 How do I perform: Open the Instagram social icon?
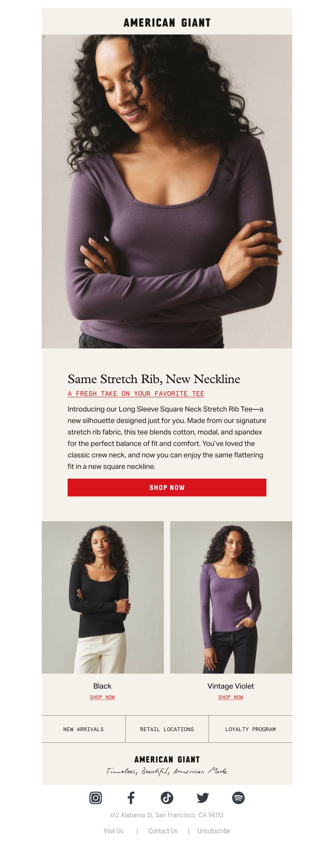pyautogui.click(x=96, y=797)
